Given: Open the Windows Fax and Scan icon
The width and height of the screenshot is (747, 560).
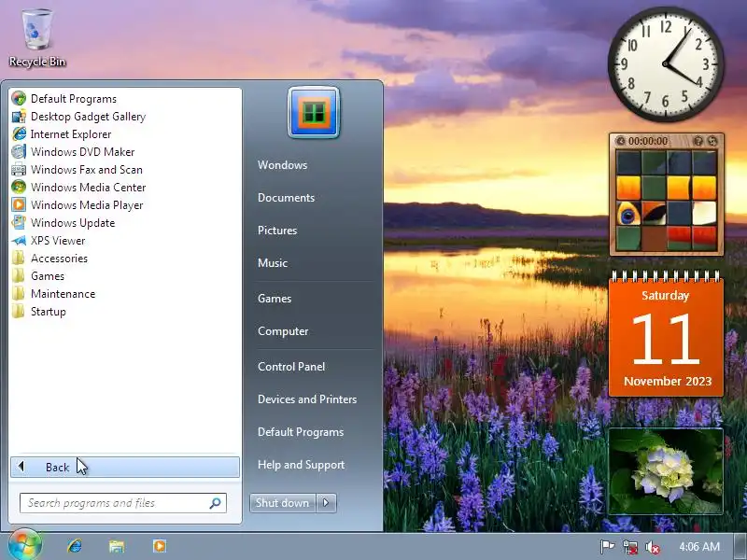Looking at the screenshot, I should 19,170.
